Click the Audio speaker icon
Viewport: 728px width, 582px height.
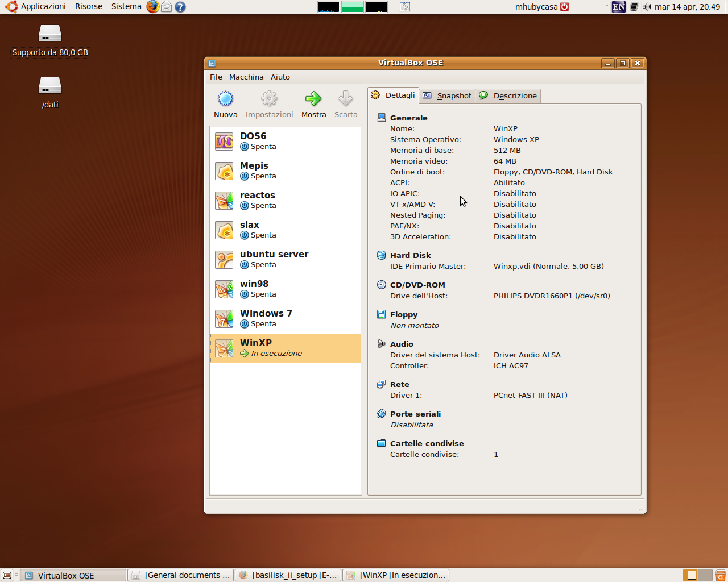pos(382,344)
